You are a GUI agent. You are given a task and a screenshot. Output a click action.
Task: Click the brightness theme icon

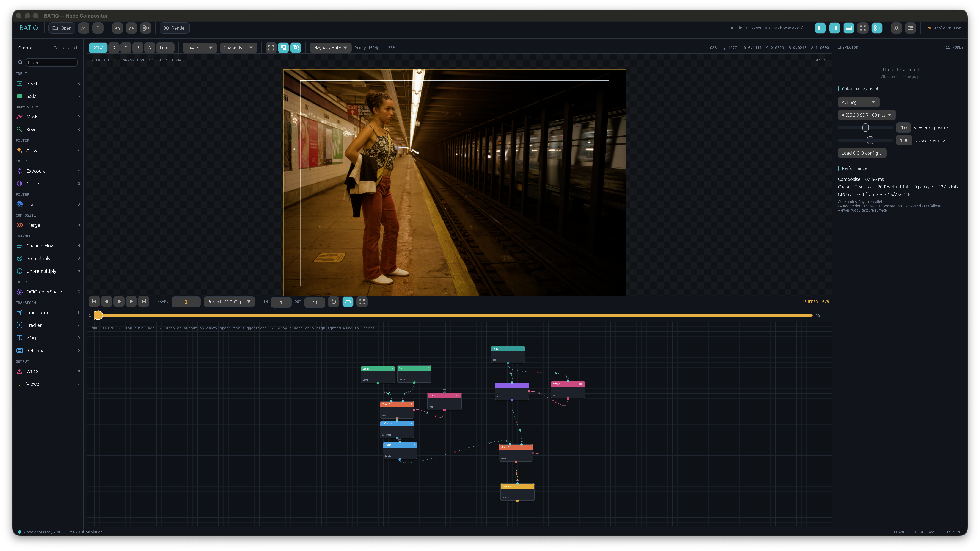(x=896, y=28)
